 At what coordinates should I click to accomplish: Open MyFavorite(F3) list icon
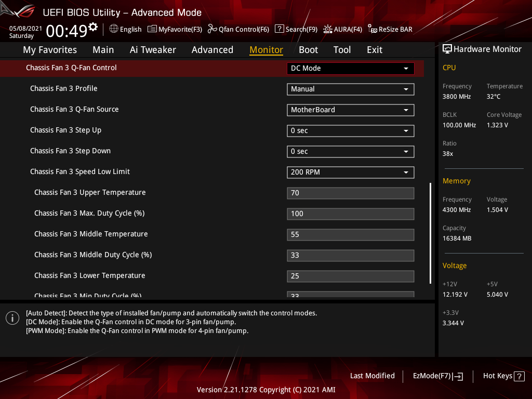152,29
